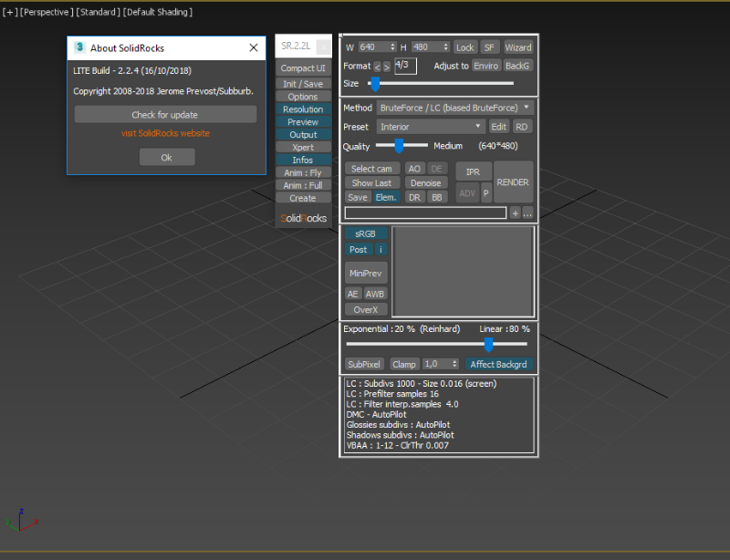Open the Xpert section
The width and height of the screenshot is (730, 560).
pos(303,147)
